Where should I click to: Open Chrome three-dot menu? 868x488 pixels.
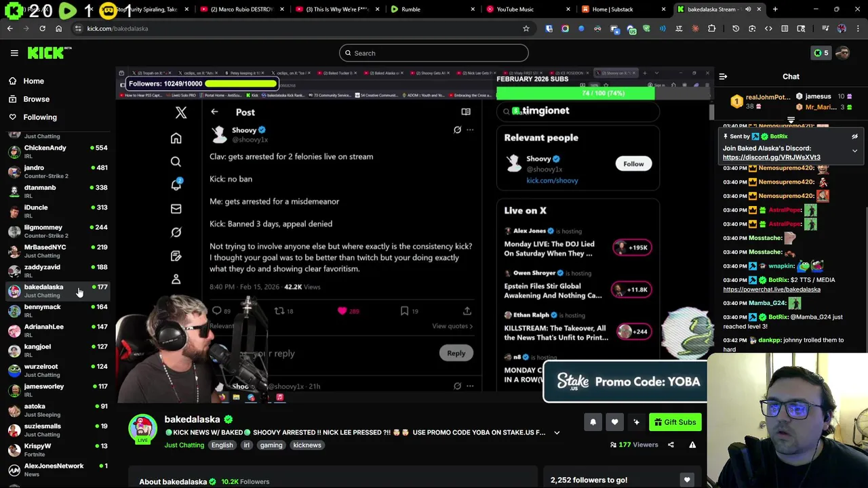point(858,28)
